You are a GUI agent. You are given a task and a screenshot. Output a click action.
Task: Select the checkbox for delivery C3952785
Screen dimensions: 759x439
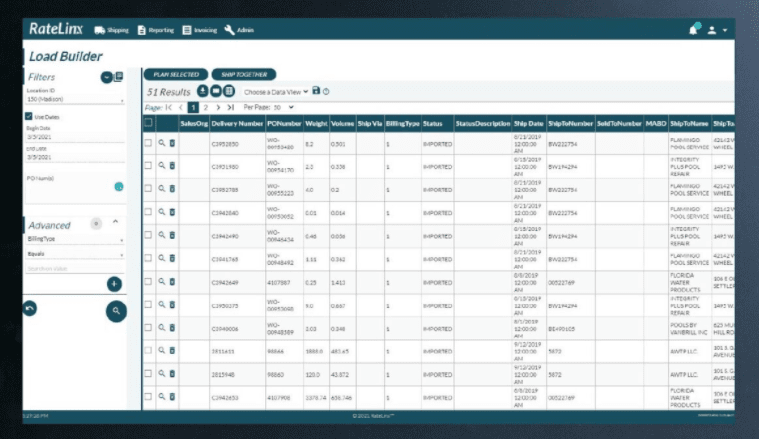[x=148, y=190]
